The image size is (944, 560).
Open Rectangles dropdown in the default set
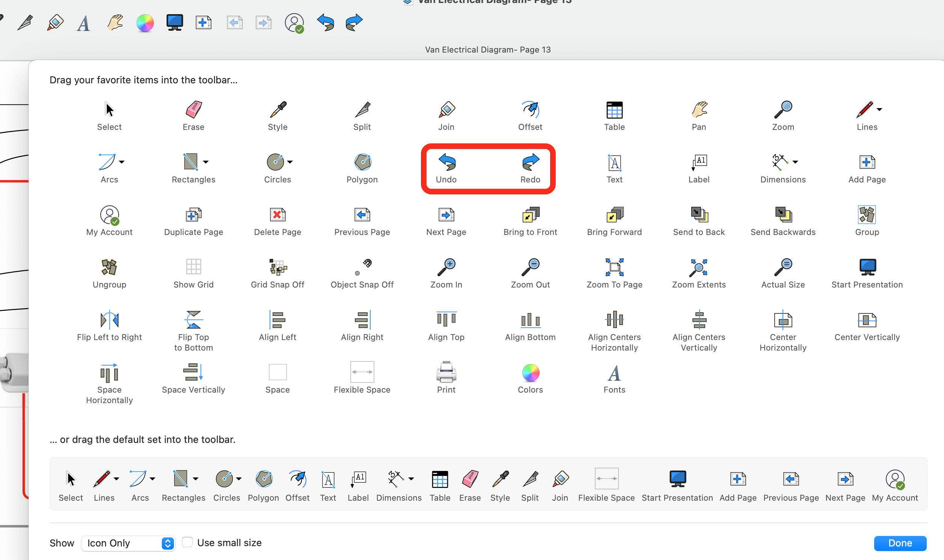196,479
